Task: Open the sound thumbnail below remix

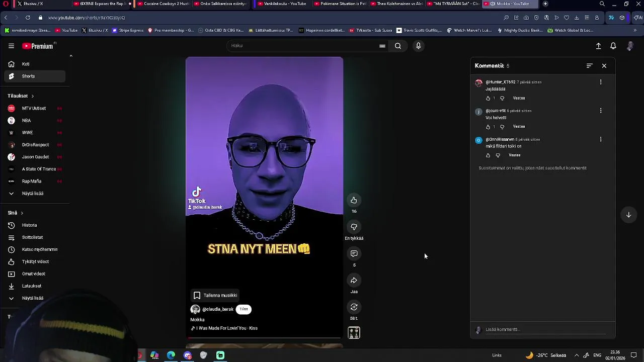Action: 354,333
